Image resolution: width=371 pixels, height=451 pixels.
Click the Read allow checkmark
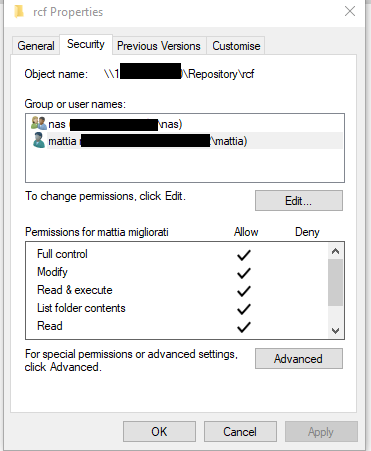pos(244,327)
